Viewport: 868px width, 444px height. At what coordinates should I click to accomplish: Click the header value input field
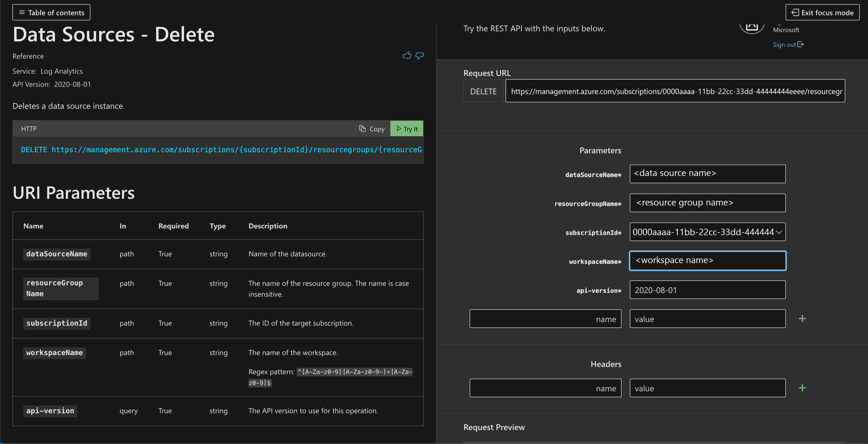(707, 388)
